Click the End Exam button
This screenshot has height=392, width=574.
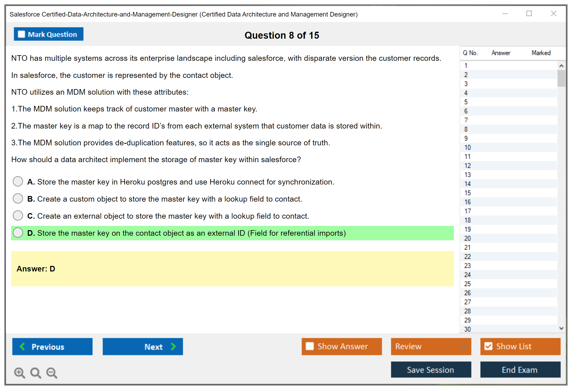[520, 370]
